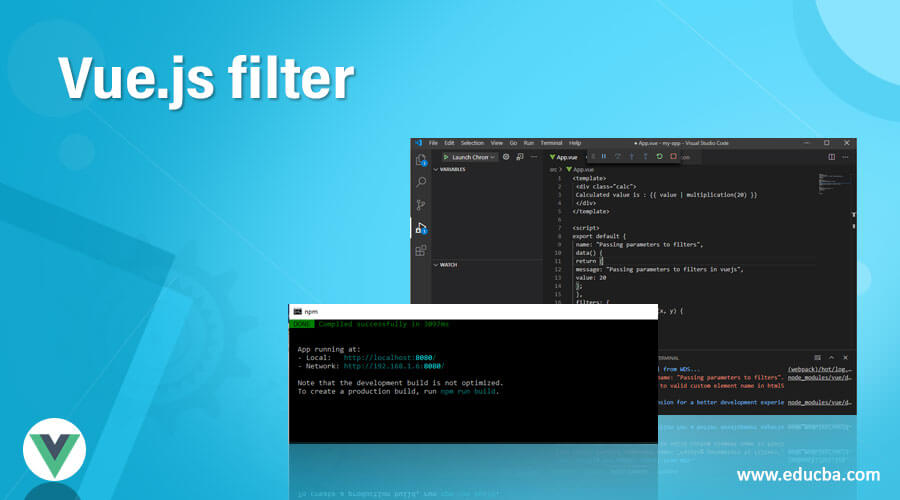Click the Vue logo badge
This screenshot has width=900, height=500.
point(55,449)
